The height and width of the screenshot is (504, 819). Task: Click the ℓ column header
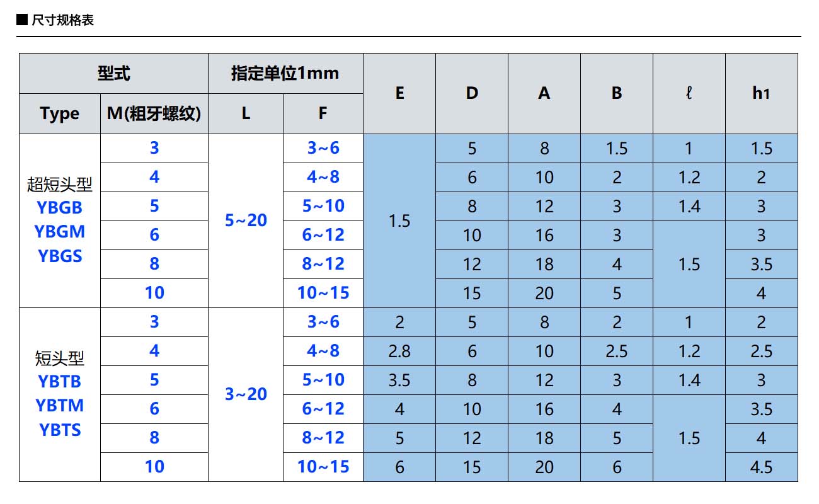point(689,93)
